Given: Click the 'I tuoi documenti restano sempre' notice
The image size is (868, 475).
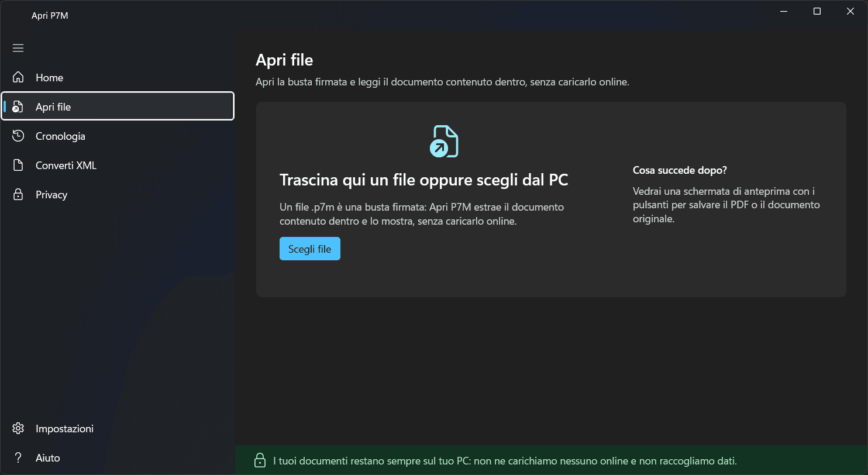Looking at the screenshot, I should tap(505, 461).
